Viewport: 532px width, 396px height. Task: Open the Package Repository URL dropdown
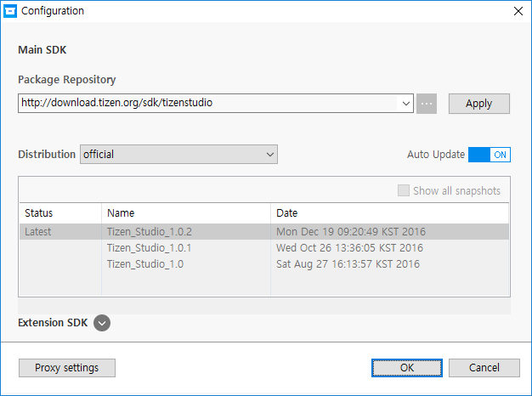405,104
